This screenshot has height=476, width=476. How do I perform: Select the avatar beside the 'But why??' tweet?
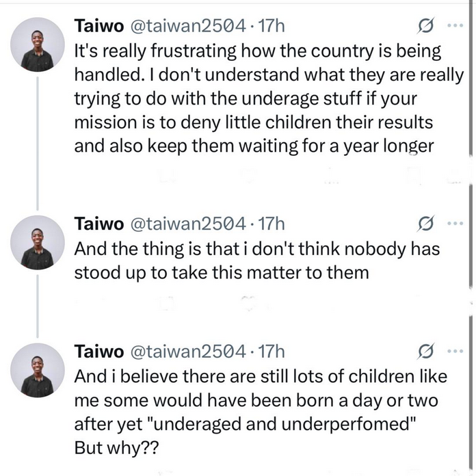[x=38, y=370]
